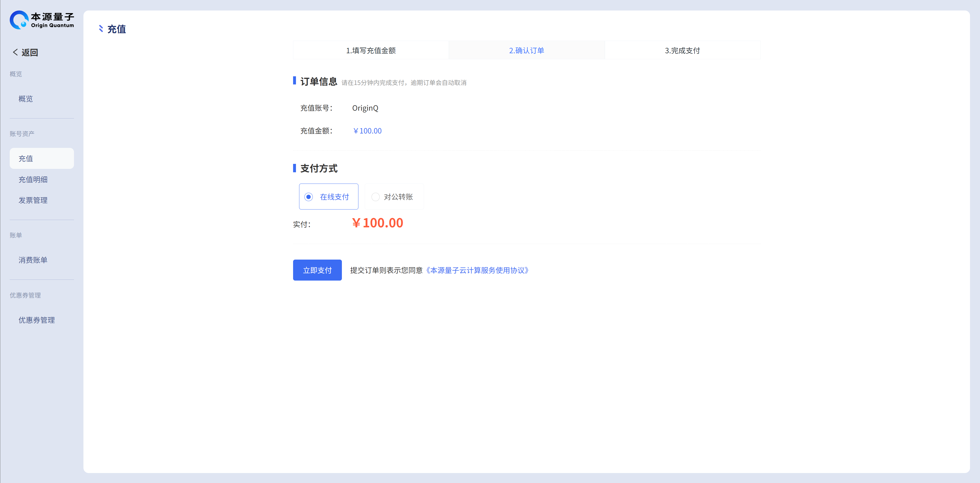980x483 pixels.
Task: Select the 3.完成支付 step tab
Action: click(682, 50)
